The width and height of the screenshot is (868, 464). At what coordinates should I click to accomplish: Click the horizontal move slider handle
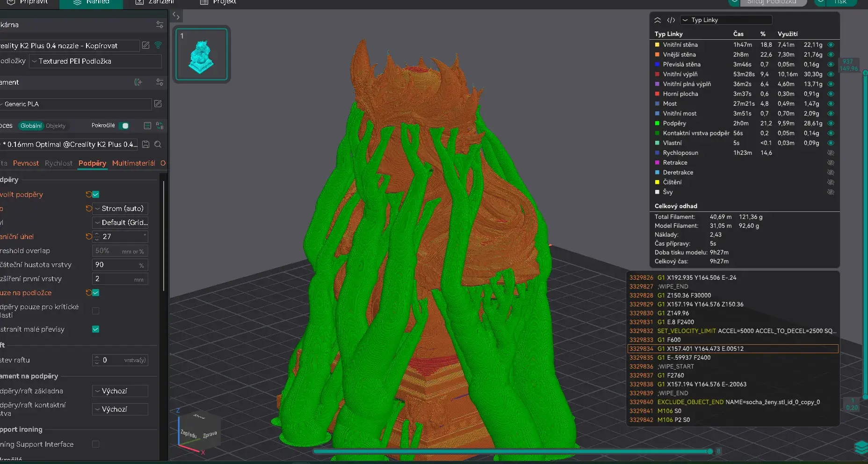coord(710,451)
